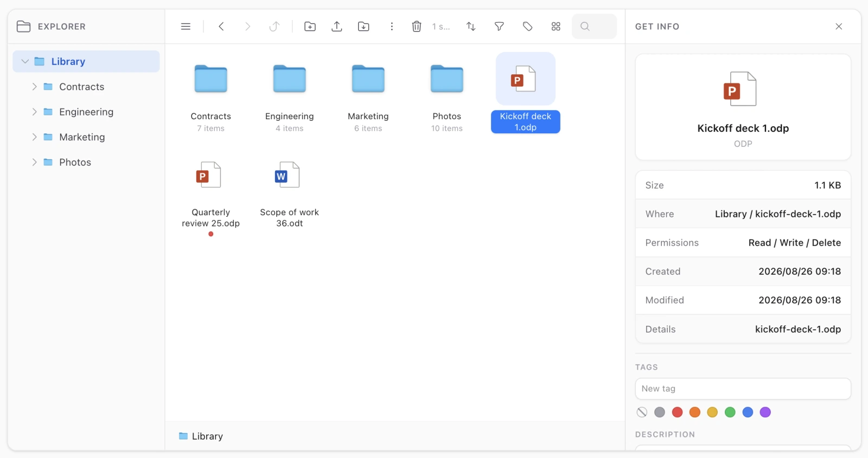Close the Get Info panel
Viewport: 868px width, 458px height.
839,27
